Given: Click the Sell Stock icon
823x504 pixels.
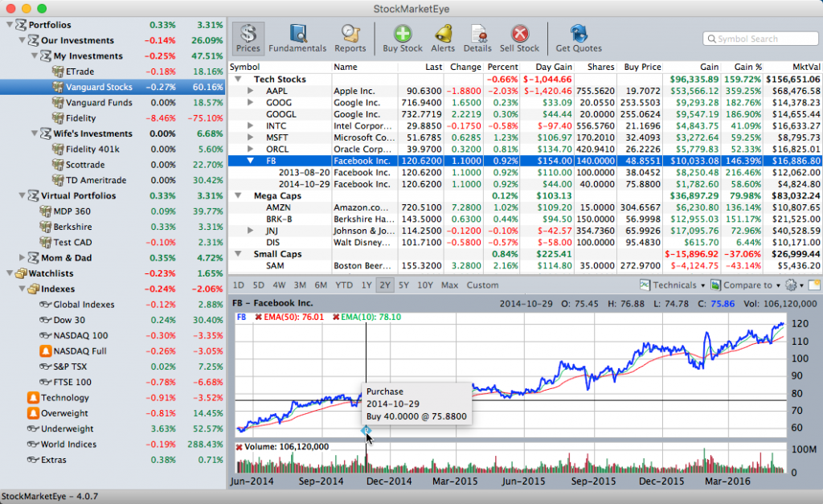Looking at the screenshot, I should [x=519, y=37].
